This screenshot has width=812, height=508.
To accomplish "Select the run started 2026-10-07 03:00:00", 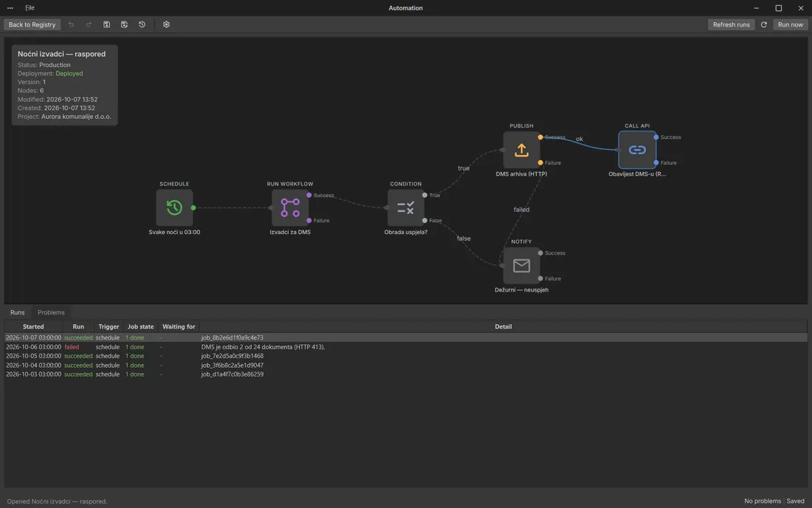I will 405,337.
